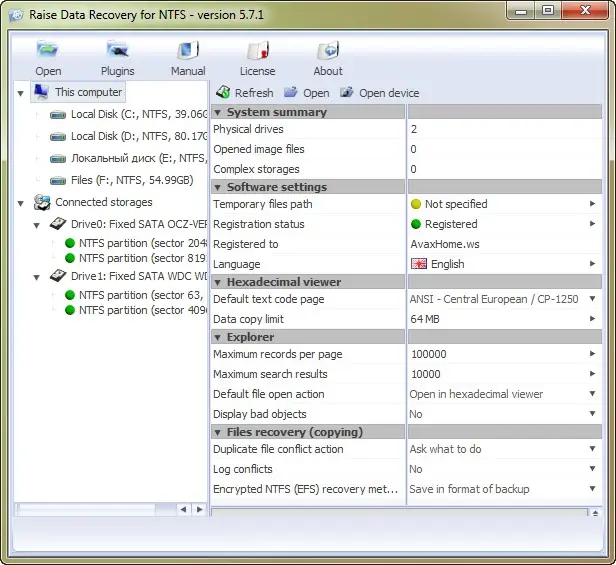Open Display bad objects dropdown
This screenshot has width=616, height=565.
tap(592, 413)
